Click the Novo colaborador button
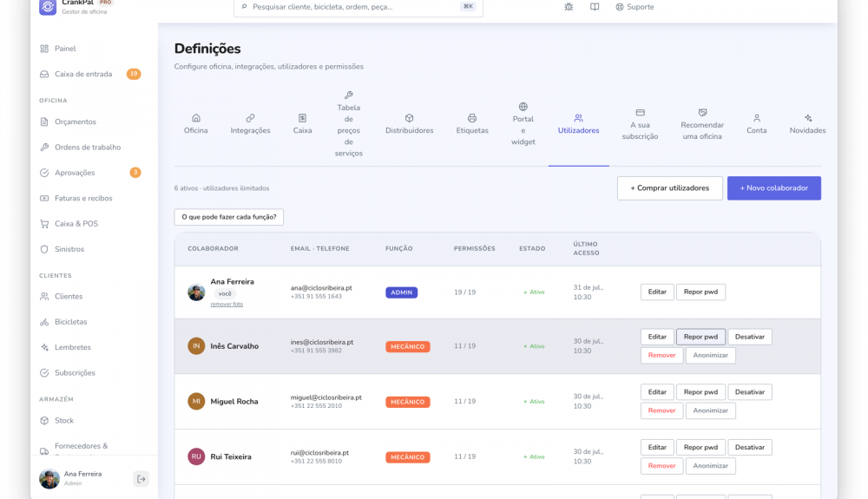The image size is (868, 499). (x=774, y=188)
